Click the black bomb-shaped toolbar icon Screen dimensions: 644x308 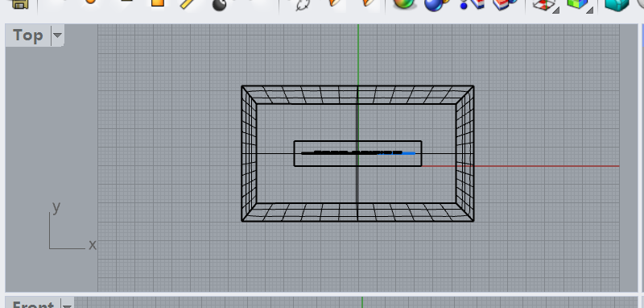click(x=219, y=4)
